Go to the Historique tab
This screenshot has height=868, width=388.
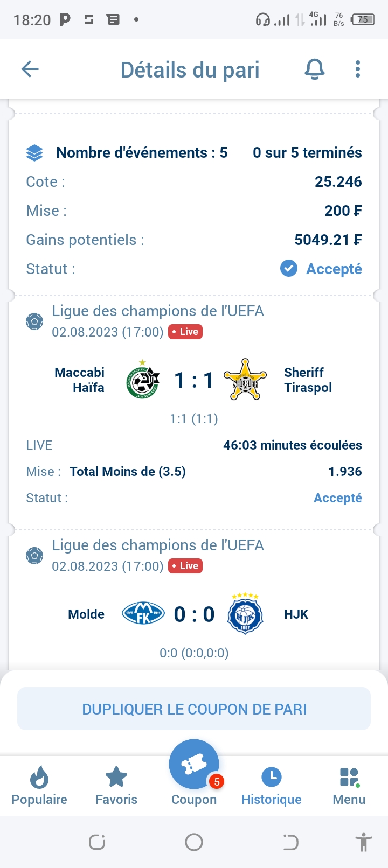[x=272, y=786]
